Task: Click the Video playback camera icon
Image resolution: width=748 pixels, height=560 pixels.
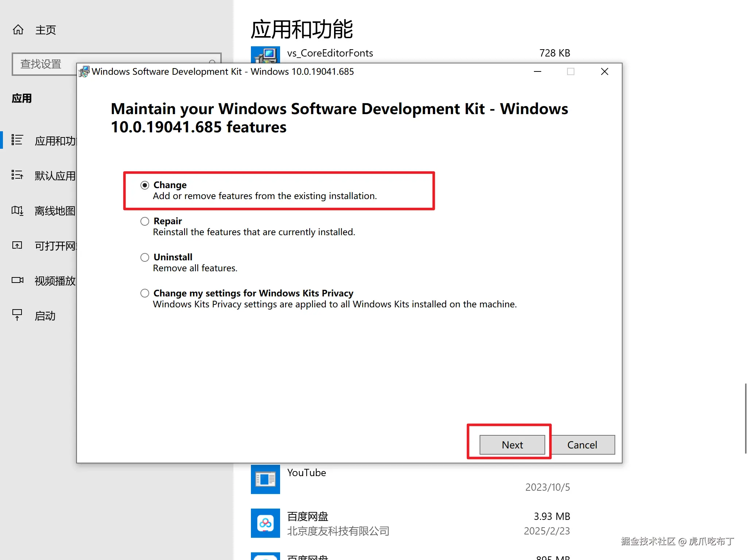Action: click(x=17, y=280)
